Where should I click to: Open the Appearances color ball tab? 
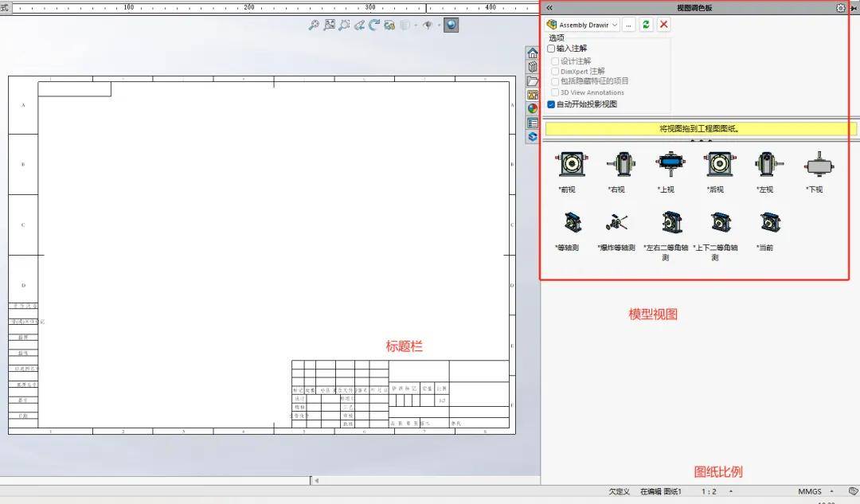click(533, 108)
